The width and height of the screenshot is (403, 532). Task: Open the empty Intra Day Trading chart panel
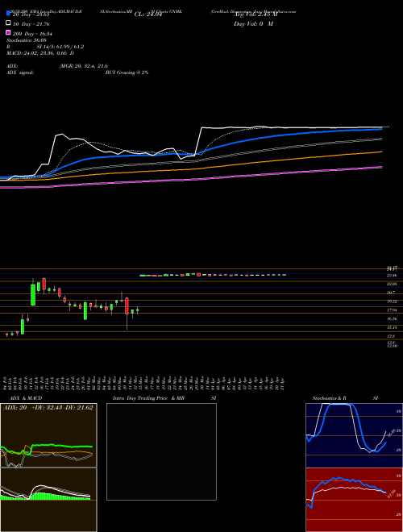click(x=161, y=451)
